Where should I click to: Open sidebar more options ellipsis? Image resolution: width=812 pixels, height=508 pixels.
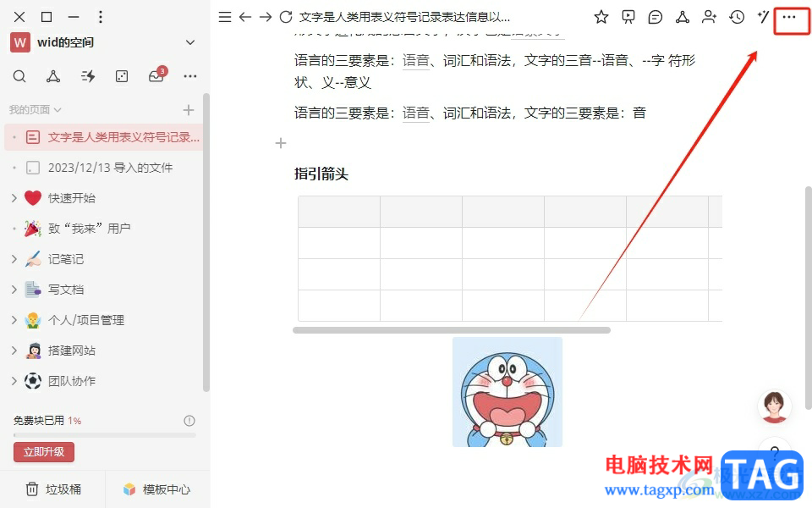190,76
